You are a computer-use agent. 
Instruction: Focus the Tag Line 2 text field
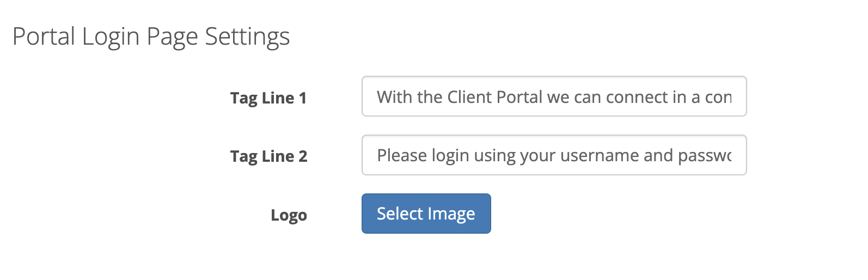[554, 155]
